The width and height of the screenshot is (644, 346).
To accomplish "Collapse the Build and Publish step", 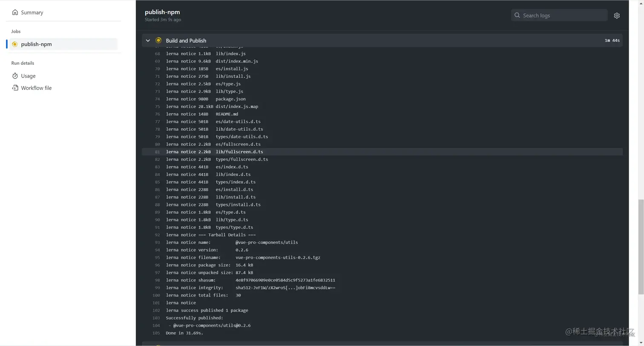I will click(148, 40).
